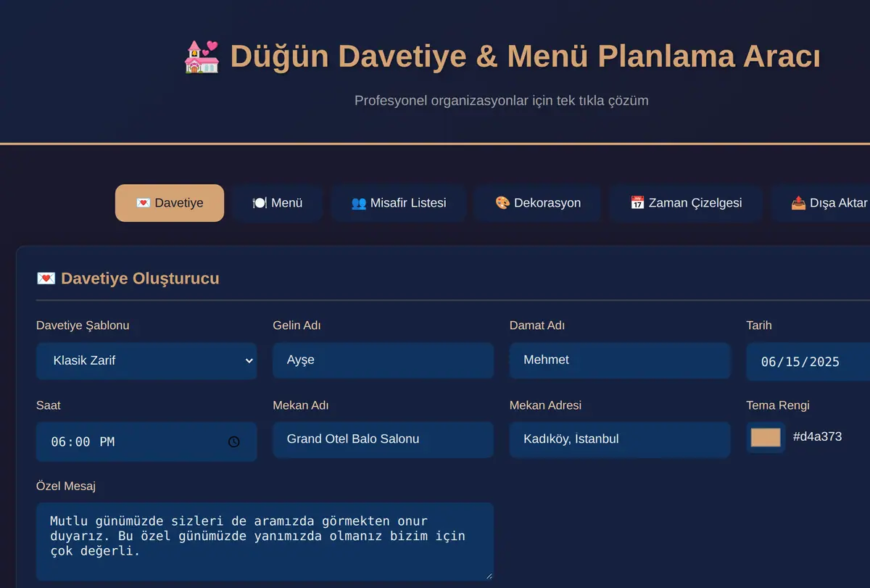Click inside the Özel Mesaj textarea
870x588 pixels.
click(265, 542)
